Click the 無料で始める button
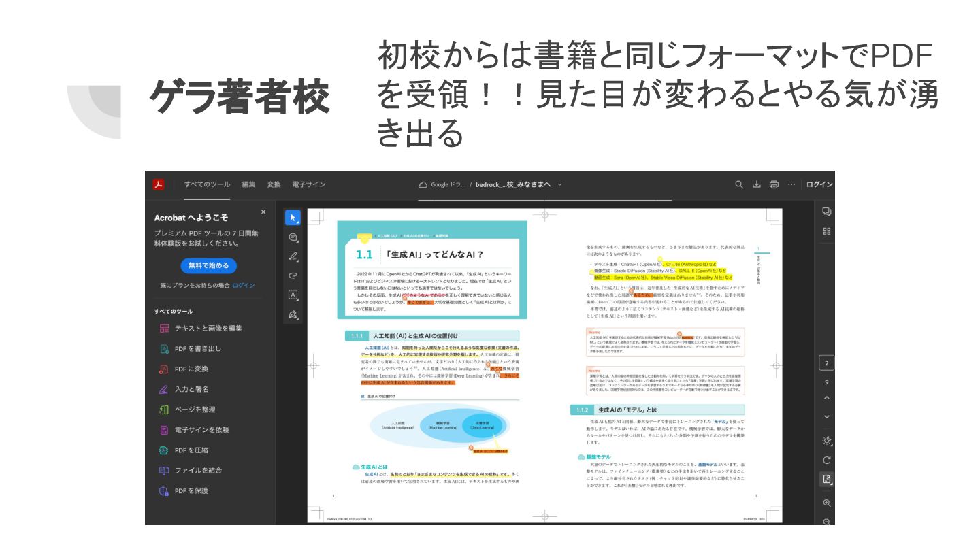This screenshot has height=551, width=980. tap(209, 265)
